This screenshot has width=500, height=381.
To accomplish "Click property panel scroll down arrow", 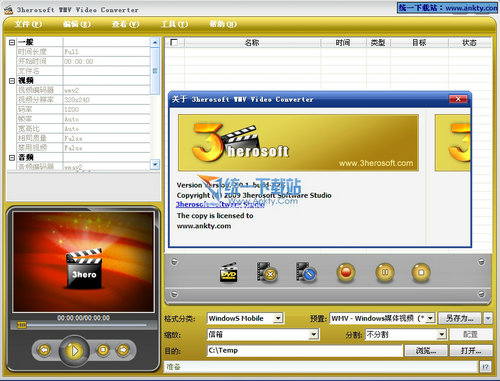I will pyautogui.click(x=155, y=164).
